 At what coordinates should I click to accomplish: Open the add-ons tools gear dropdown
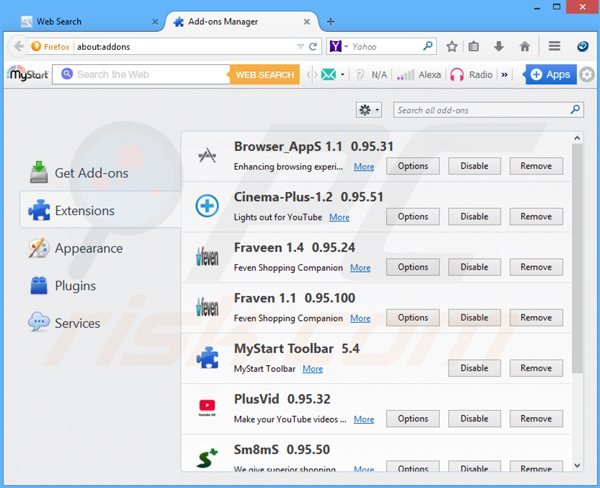tap(368, 110)
